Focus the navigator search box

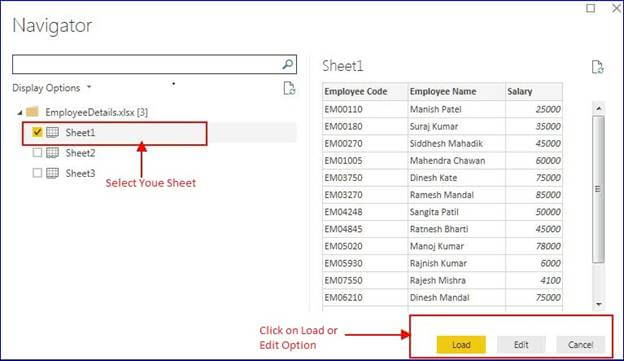point(154,64)
